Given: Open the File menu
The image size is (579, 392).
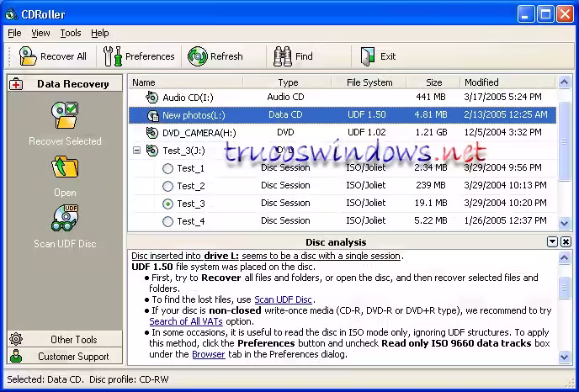Looking at the screenshot, I should coord(14,33).
